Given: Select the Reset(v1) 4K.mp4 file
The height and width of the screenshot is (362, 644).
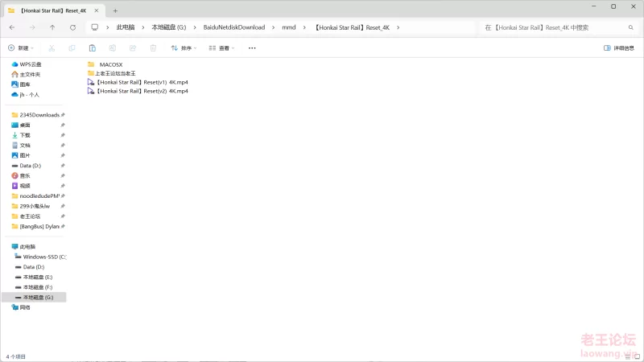Looking at the screenshot, I should [x=138, y=82].
